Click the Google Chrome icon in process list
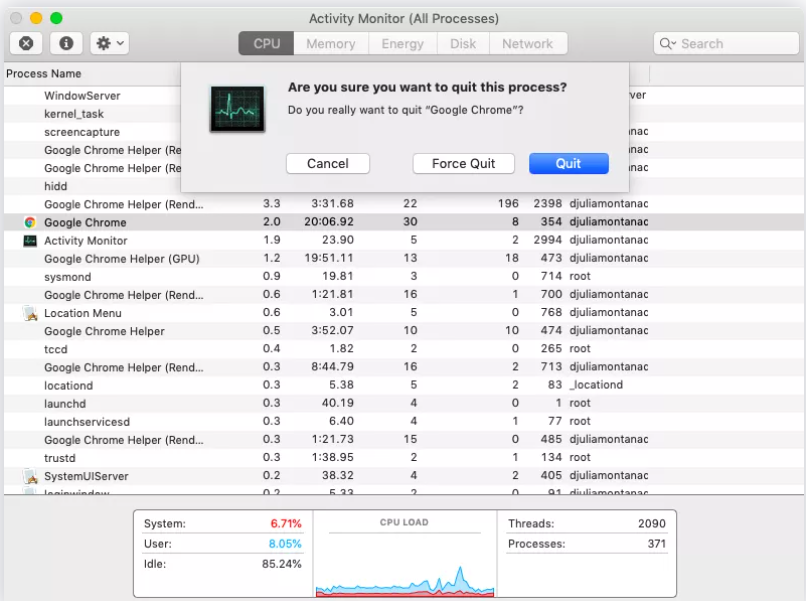Viewport: 806px width, 601px height. (29, 223)
